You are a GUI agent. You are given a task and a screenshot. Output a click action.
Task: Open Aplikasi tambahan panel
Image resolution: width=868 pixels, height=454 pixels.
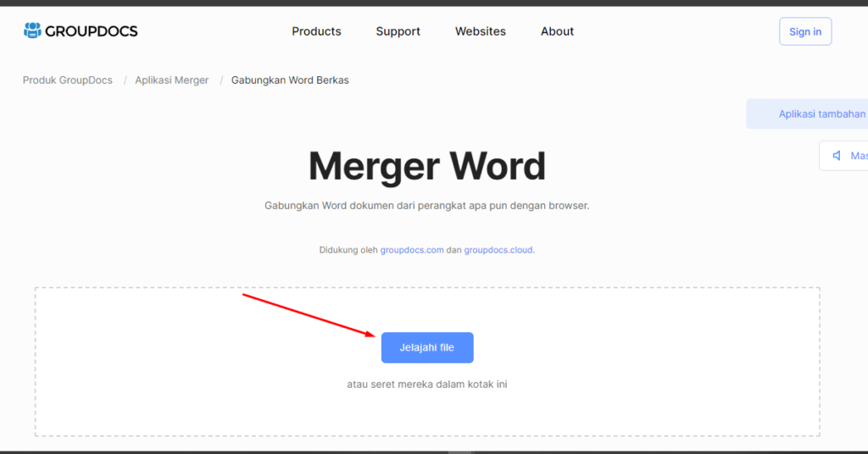[x=809, y=113]
